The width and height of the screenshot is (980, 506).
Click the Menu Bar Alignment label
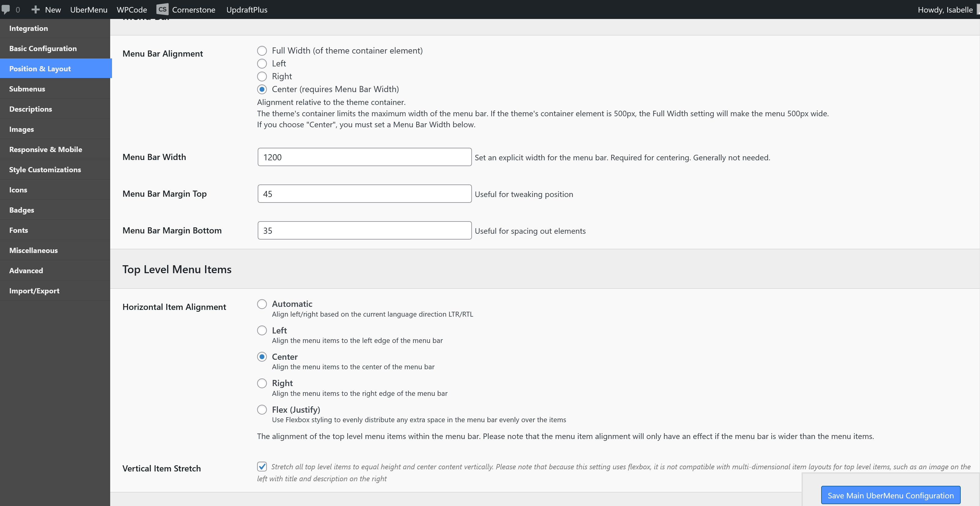[163, 54]
